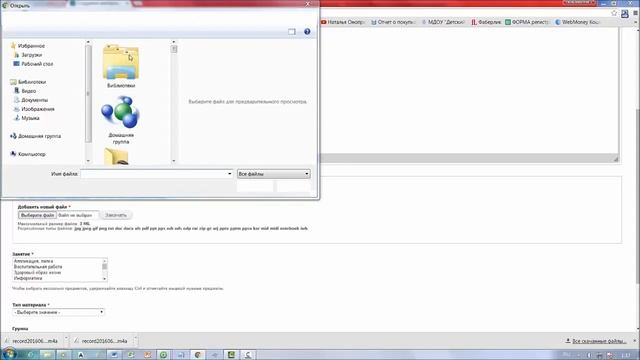Open the Наталья bookmark with YouTube icon
640x360 pixels.
[342, 22]
